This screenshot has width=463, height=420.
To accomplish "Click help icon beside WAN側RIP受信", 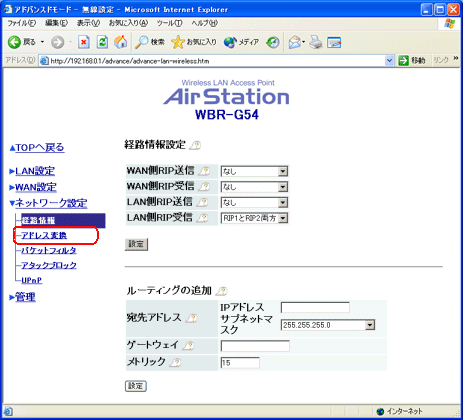I will (204, 187).
